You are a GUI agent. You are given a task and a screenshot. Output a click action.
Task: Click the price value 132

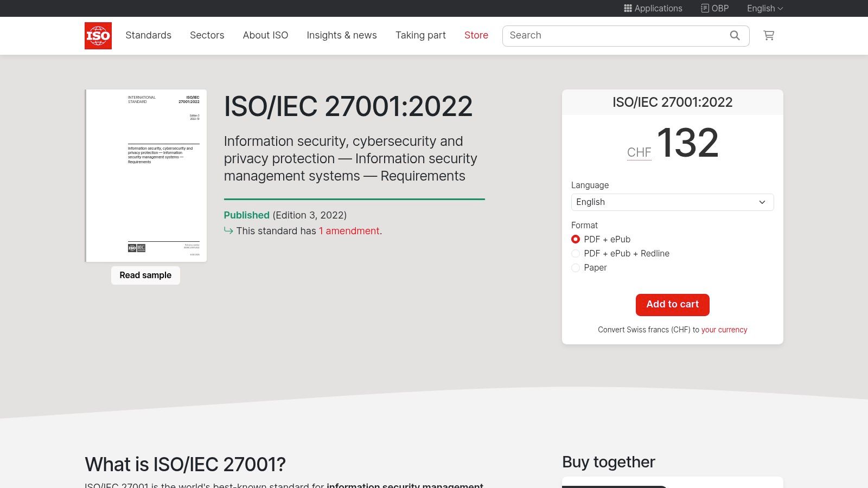(x=688, y=143)
